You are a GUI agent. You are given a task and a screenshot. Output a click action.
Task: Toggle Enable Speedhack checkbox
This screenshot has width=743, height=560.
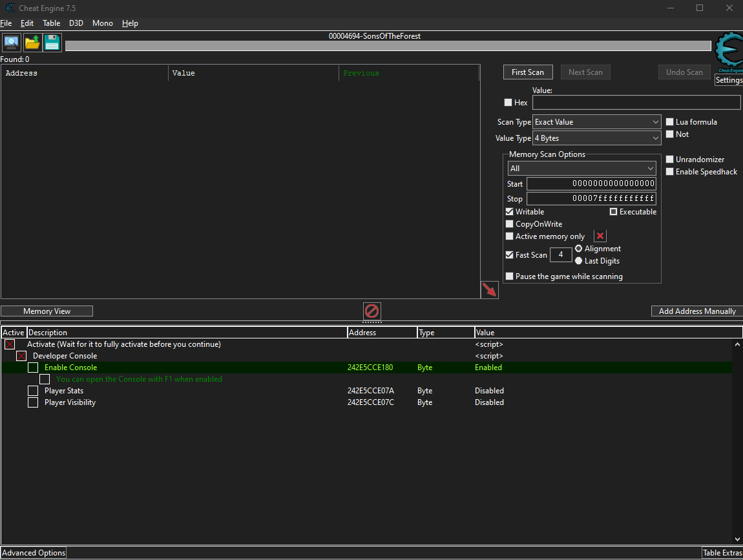pyautogui.click(x=669, y=172)
